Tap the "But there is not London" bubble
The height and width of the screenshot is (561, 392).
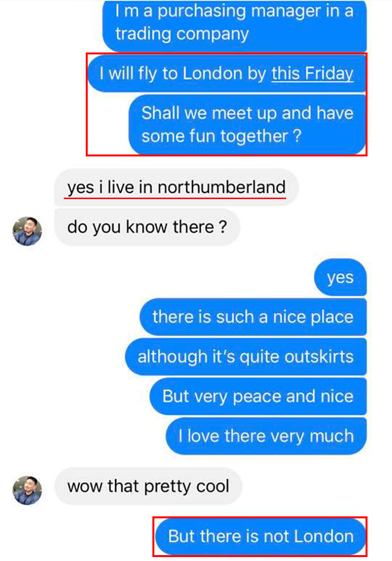(261, 536)
